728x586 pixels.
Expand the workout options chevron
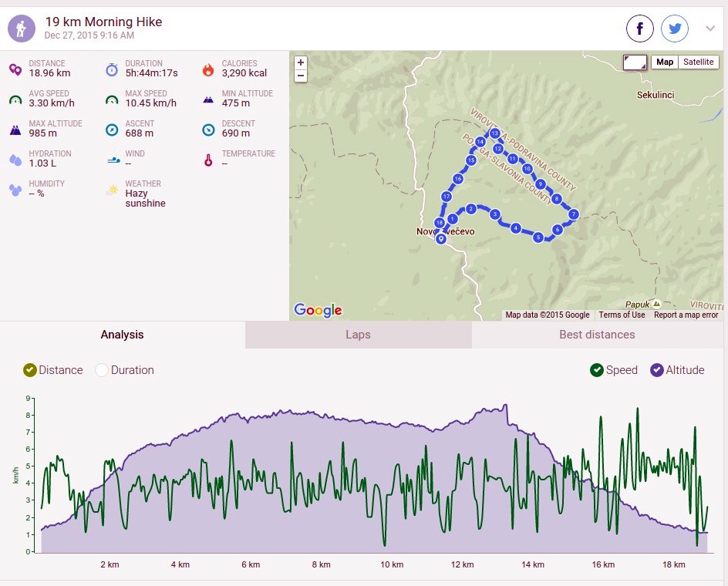710,29
